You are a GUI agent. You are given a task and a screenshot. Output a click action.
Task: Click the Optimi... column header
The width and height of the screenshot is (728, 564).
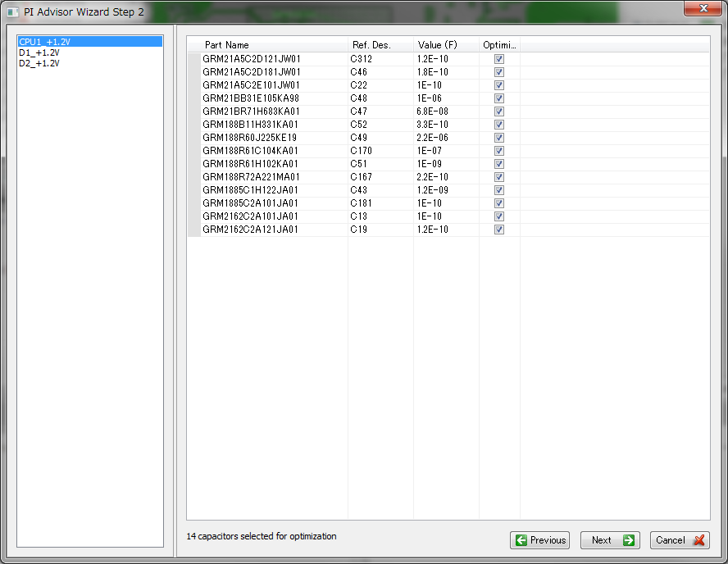pyautogui.click(x=499, y=45)
